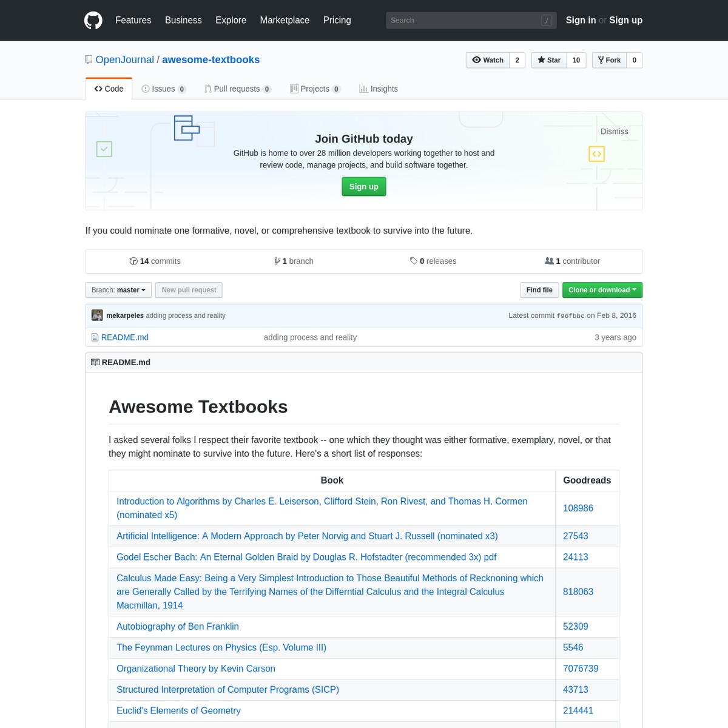Open Artificial Intelligence: A Modern Approach link
Image resolution: width=728 pixels, height=728 pixels.
(307, 536)
